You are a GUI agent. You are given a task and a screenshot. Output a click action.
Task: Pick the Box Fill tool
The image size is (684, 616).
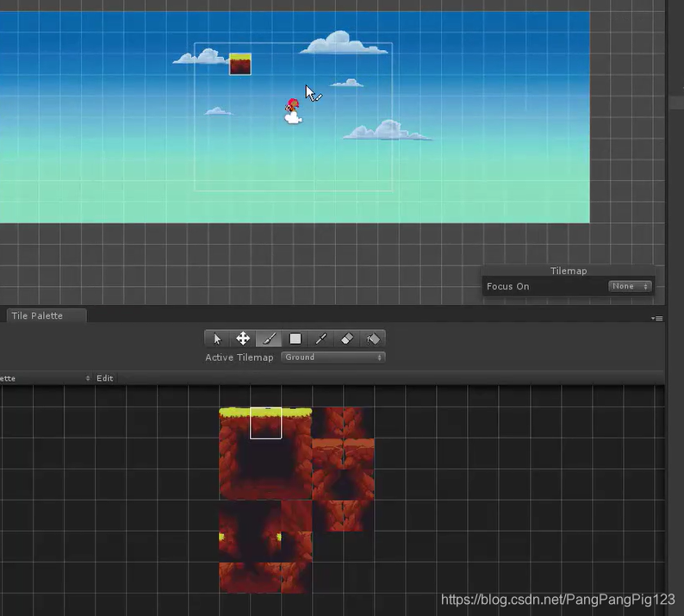pyautogui.click(x=295, y=339)
